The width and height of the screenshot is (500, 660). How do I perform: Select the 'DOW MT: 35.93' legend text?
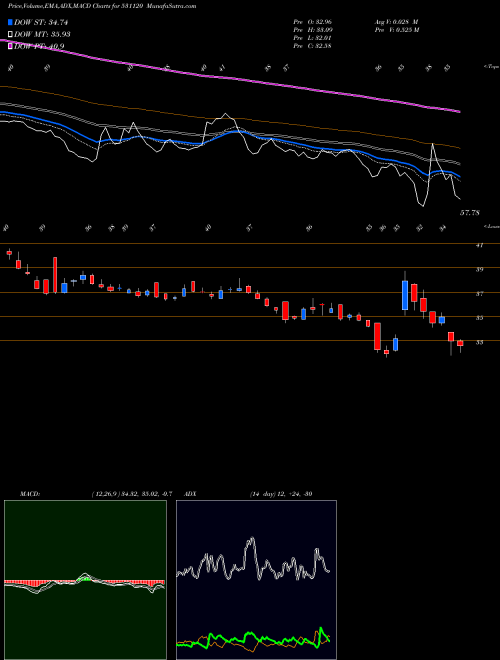(42, 35)
